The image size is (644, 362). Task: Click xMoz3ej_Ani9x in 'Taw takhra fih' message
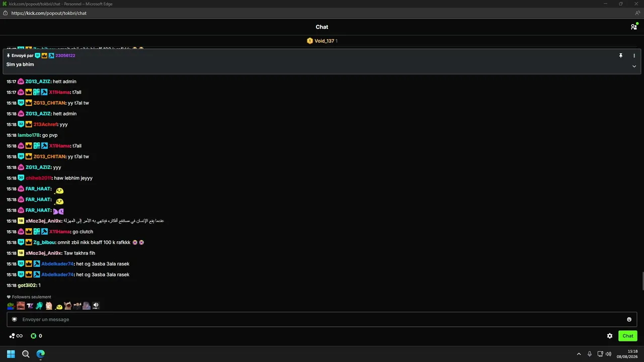tap(43, 253)
